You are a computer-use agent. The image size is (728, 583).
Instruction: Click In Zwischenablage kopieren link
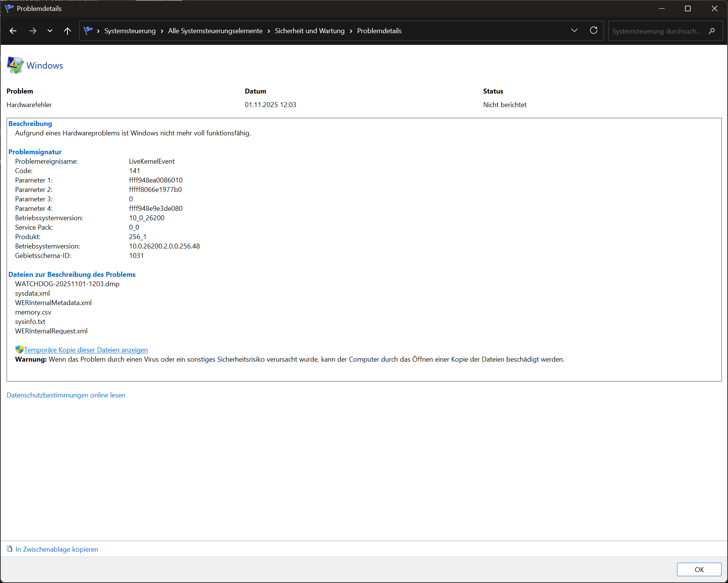point(57,549)
